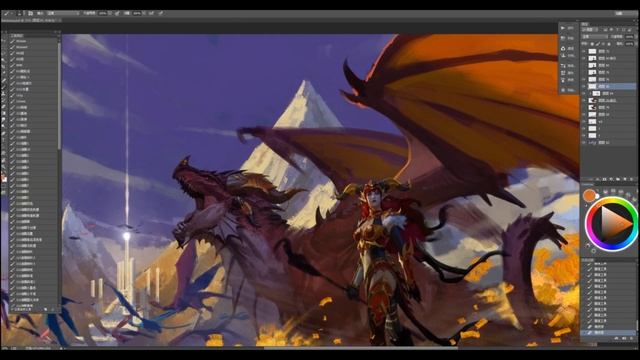Switch to the Layers panel tab
640x360 pixels.
click(585, 24)
